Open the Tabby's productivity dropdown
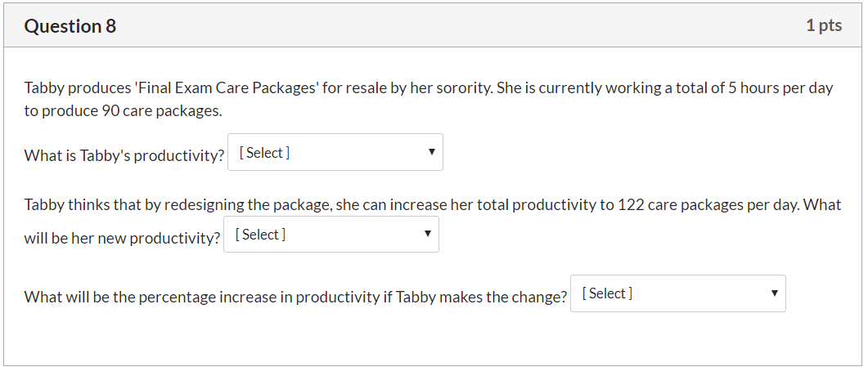Image resolution: width=868 pixels, height=367 pixels. (x=335, y=152)
